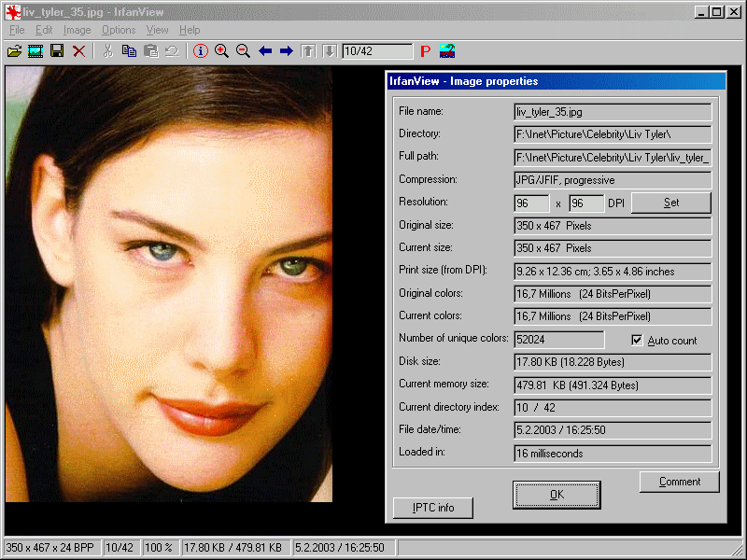
Task: Save the image using the diskette icon
Action: pyautogui.click(x=56, y=51)
